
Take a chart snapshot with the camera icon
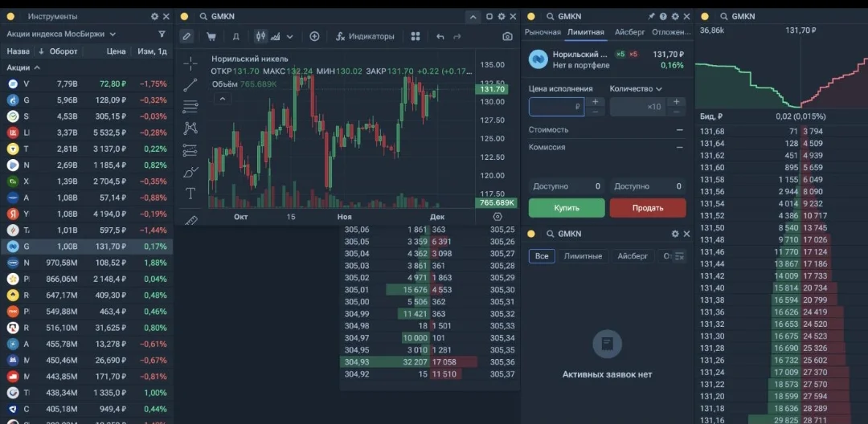pos(507,36)
